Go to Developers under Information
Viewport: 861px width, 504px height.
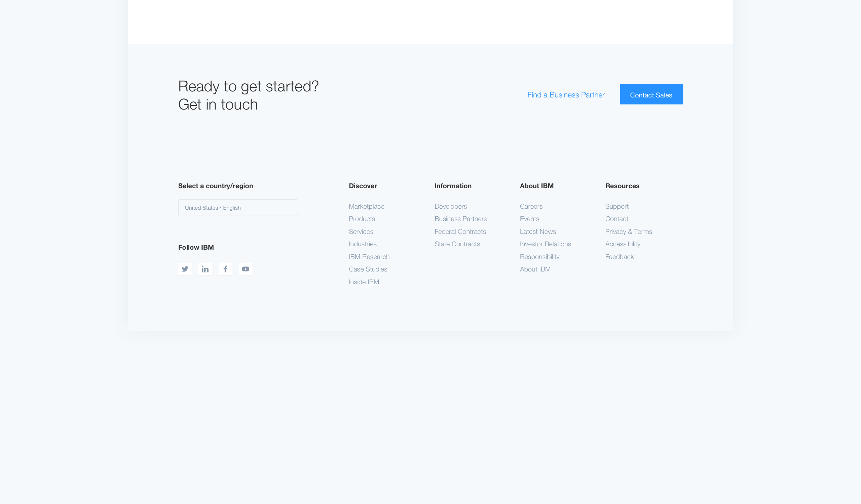pos(450,206)
